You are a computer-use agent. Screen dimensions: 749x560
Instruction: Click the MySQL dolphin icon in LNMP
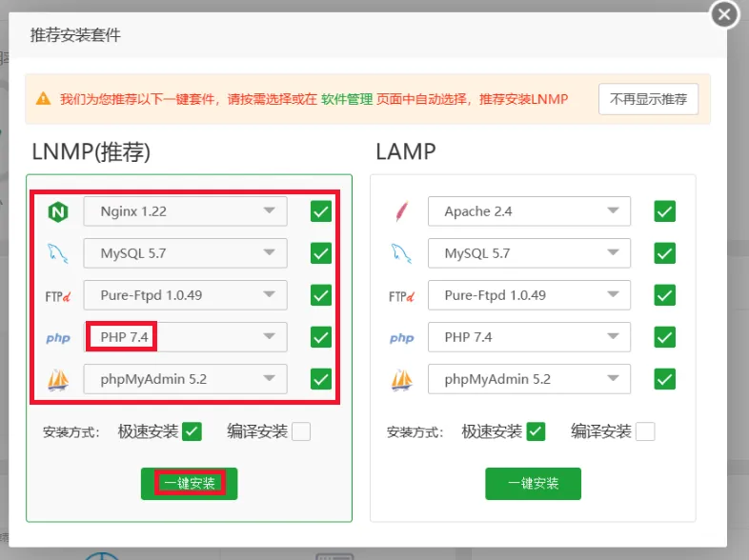[x=58, y=253]
